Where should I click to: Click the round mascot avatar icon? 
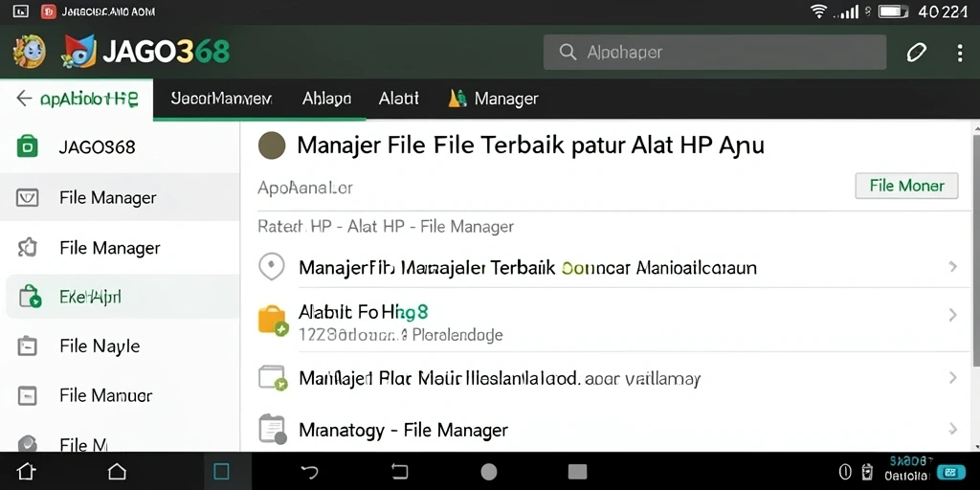[x=30, y=52]
